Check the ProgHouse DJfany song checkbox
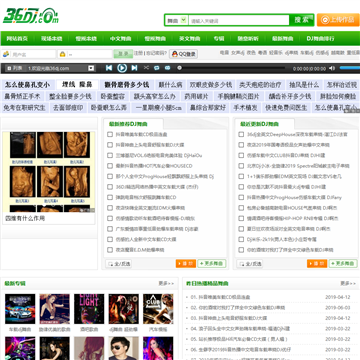The height and width of the screenshot is (360, 360). [241, 197]
